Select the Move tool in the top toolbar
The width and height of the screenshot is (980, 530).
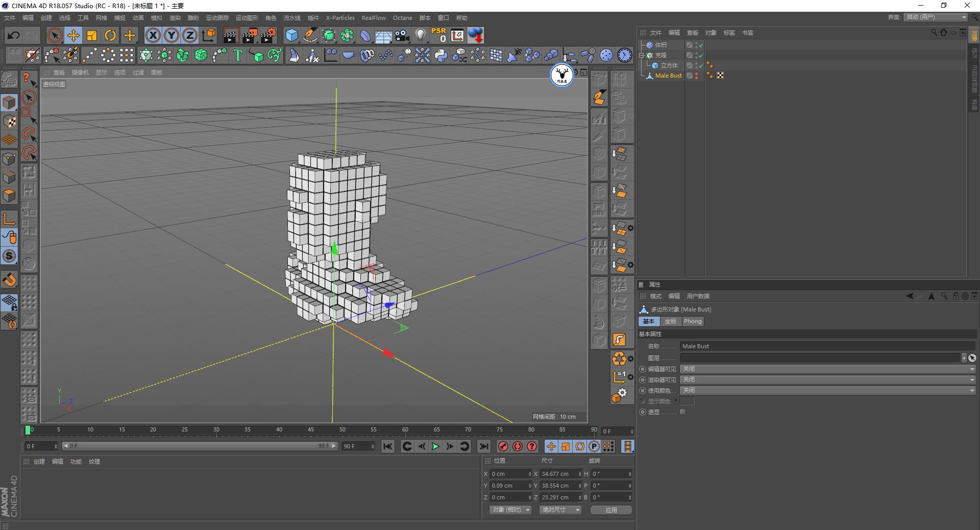(73, 35)
